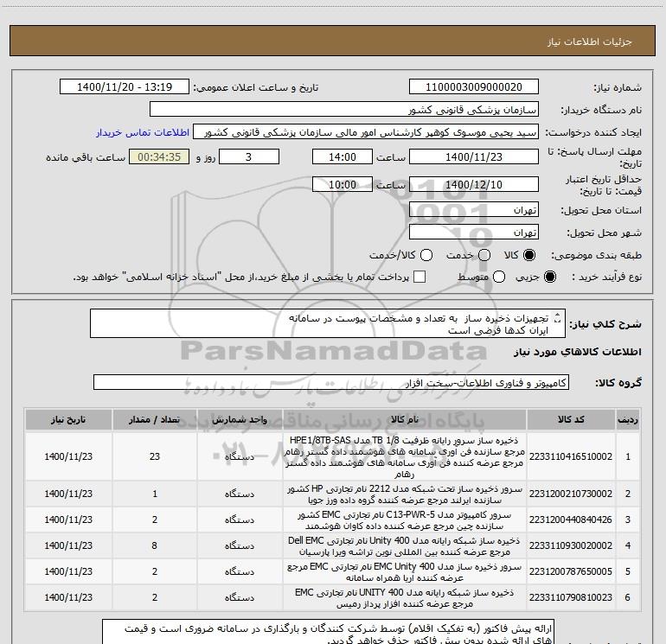Image resolution: width=666 pixels, height=644 pixels.
Task: Click the goods group field کامپیوتر و فناوری اطلاعات
Action: point(331,382)
